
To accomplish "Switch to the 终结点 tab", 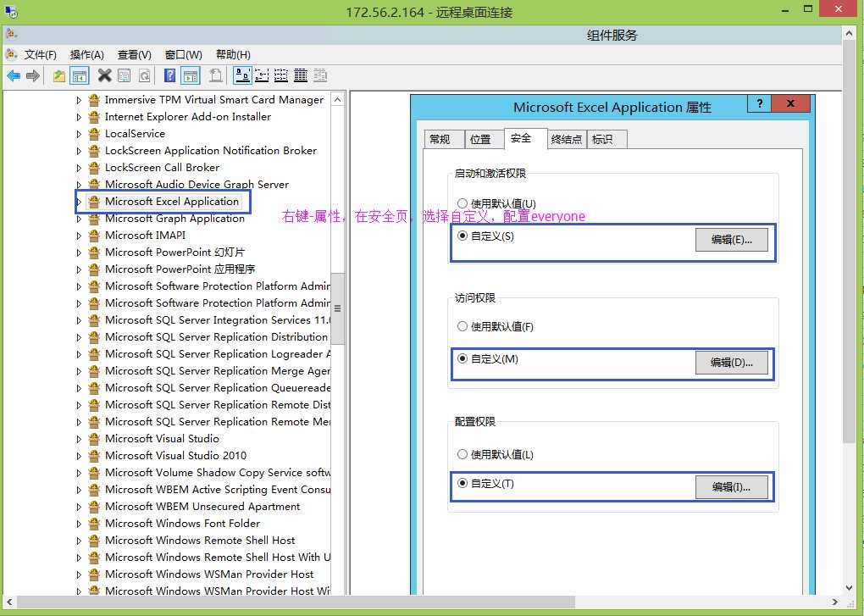I will click(567, 140).
